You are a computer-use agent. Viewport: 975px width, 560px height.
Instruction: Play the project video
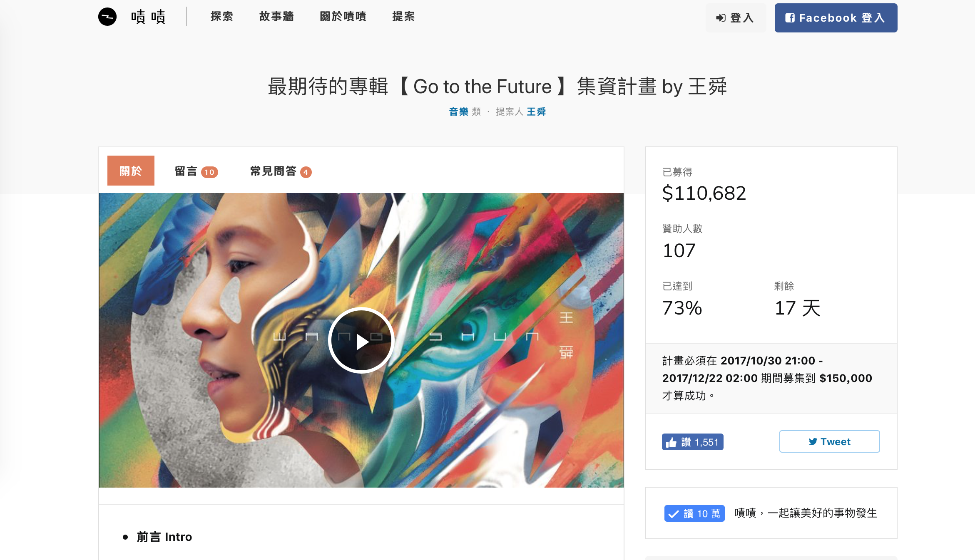point(361,340)
